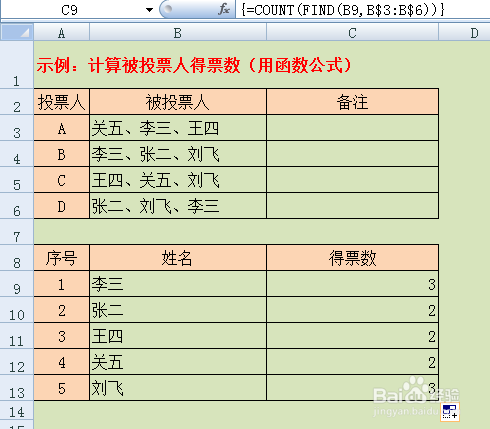Click header cell 备注
The width and height of the screenshot is (490, 429).
click(352, 102)
